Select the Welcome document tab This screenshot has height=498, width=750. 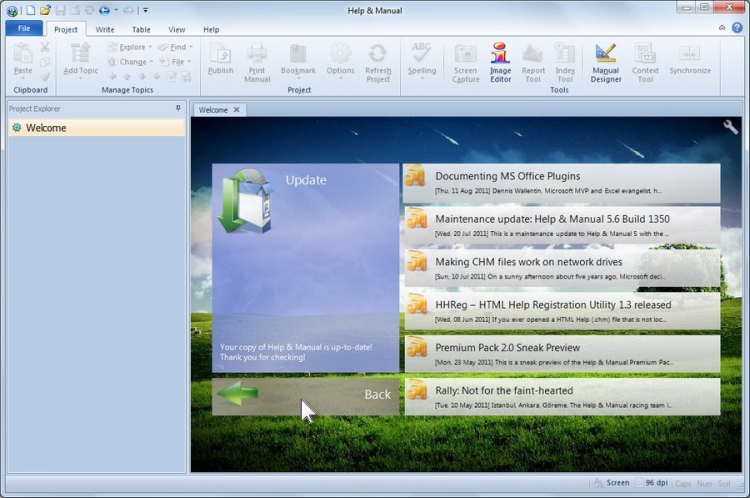(213, 110)
